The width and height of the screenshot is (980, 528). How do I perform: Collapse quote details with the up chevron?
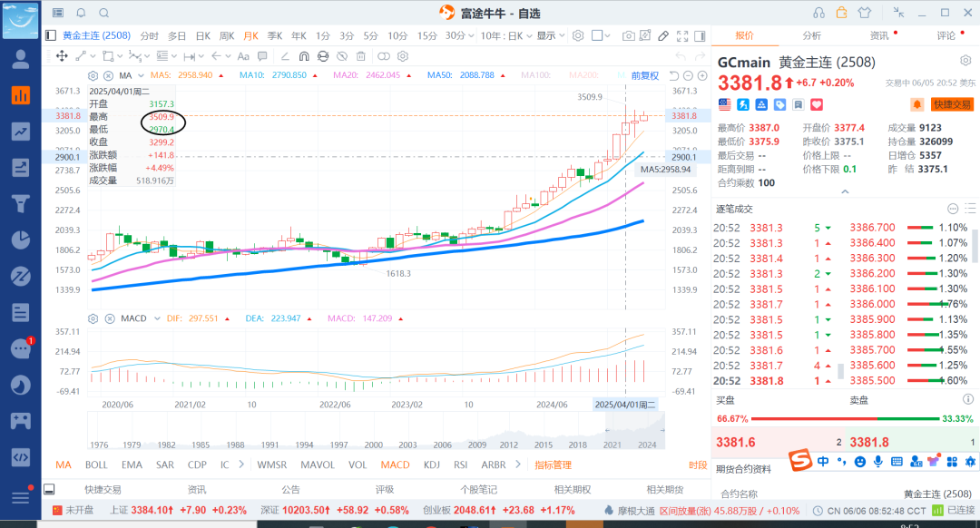tap(845, 192)
